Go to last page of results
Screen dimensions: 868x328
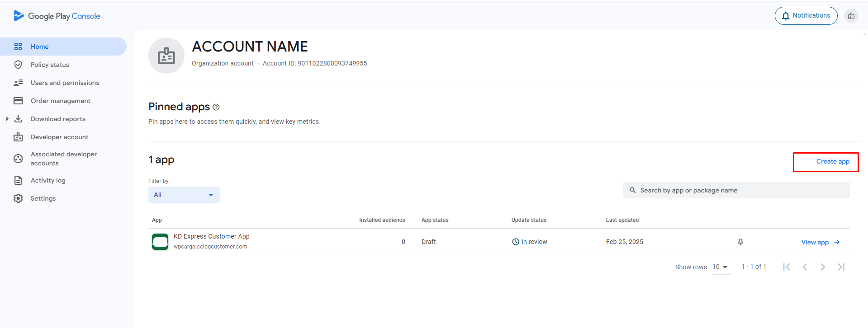click(x=841, y=267)
